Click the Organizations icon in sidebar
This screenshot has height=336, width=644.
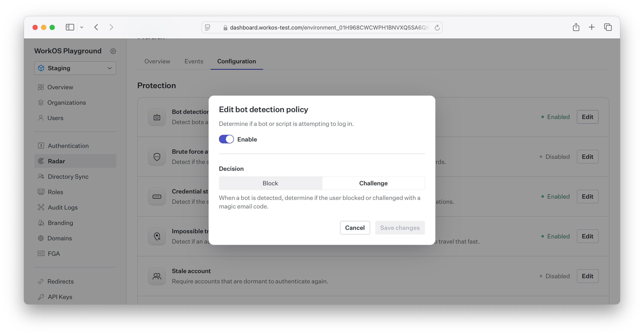pos(41,102)
